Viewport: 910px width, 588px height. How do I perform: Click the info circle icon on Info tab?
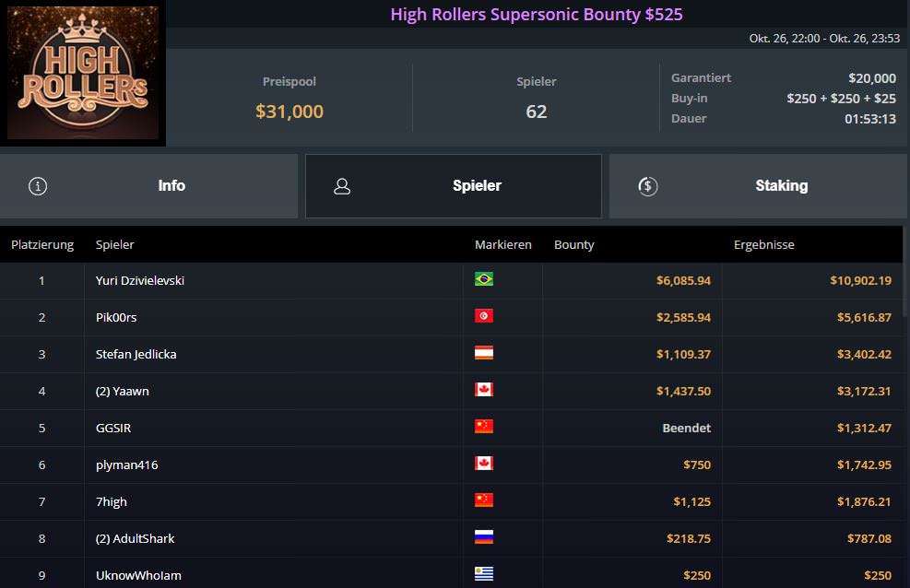pos(38,186)
